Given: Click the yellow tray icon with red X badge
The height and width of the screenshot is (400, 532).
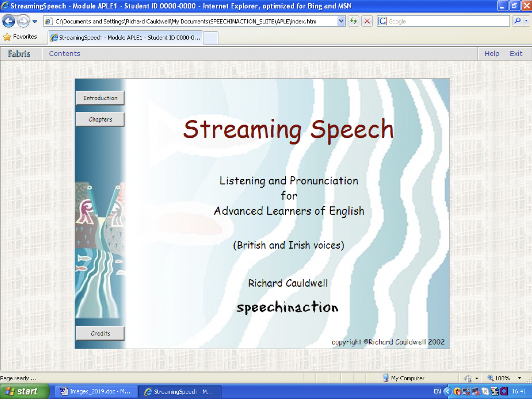Looking at the screenshot, I should 457,392.
